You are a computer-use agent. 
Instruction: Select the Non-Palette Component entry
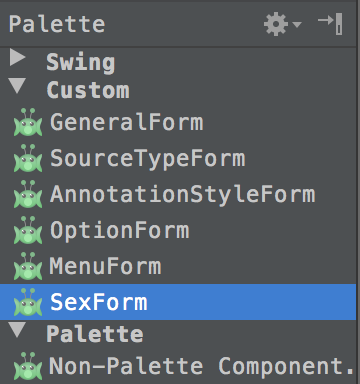(178, 366)
